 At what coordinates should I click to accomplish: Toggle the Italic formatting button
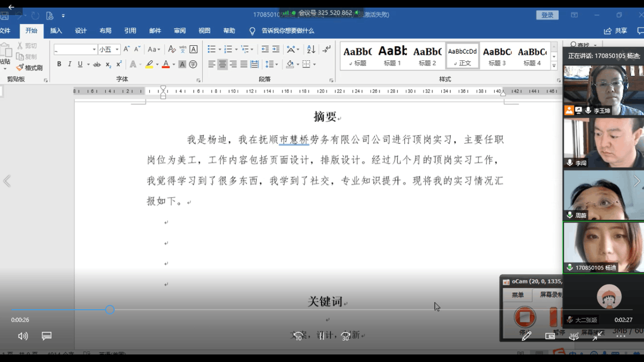pos(69,64)
